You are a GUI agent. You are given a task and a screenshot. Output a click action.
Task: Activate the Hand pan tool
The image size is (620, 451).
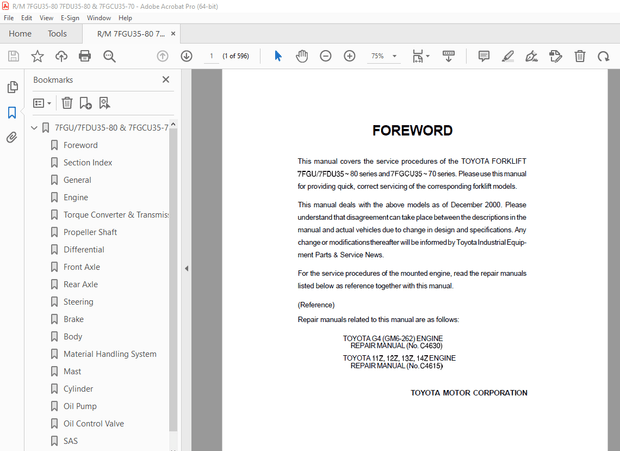[302, 56]
